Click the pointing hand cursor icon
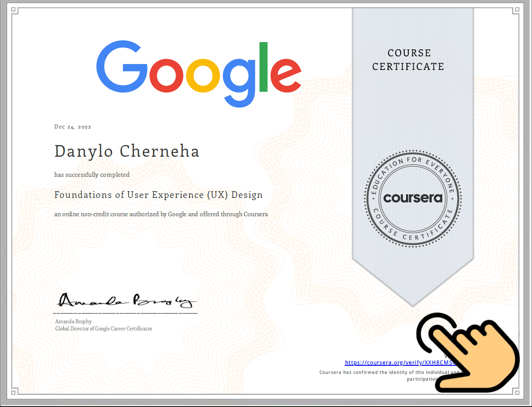 (x=468, y=351)
